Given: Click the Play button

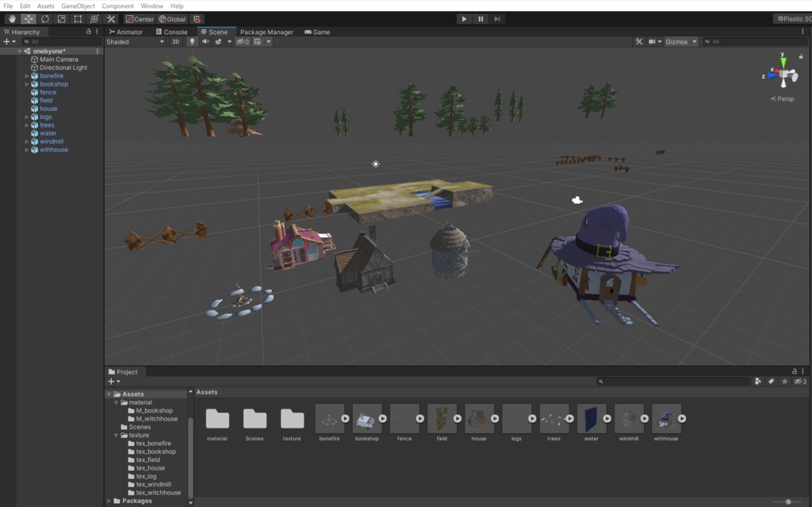Looking at the screenshot, I should 464,19.
